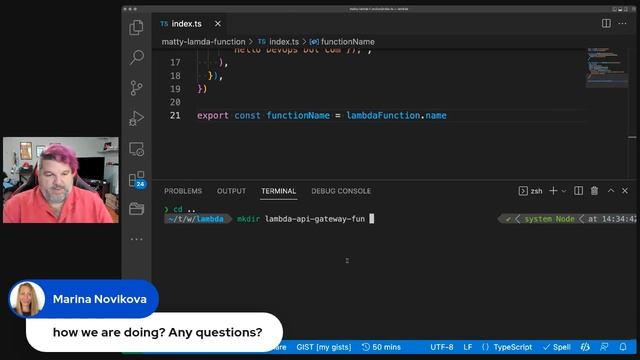This screenshot has height=360, width=640.
Task: Change end of line sequence LF
Action: 468,347
